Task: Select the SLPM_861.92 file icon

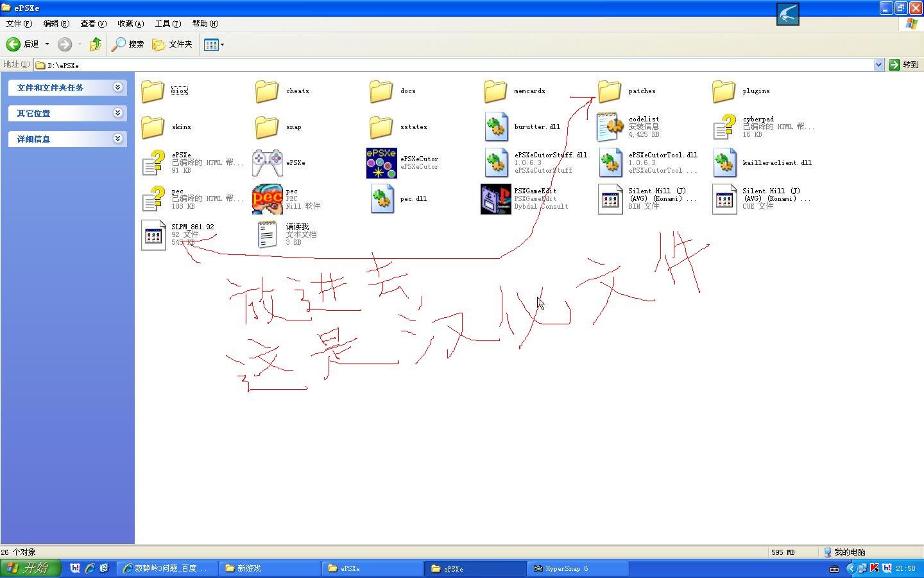Action: click(x=153, y=235)
